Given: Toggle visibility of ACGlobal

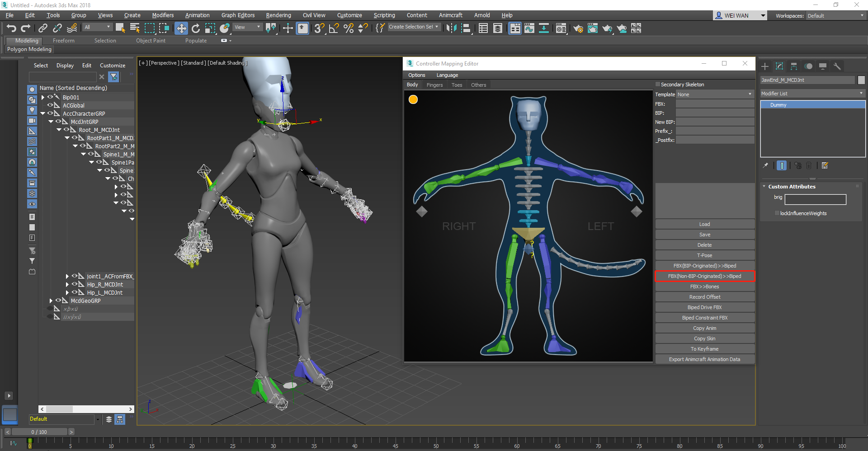Looking at the screenshot, I should click(50, 105).
